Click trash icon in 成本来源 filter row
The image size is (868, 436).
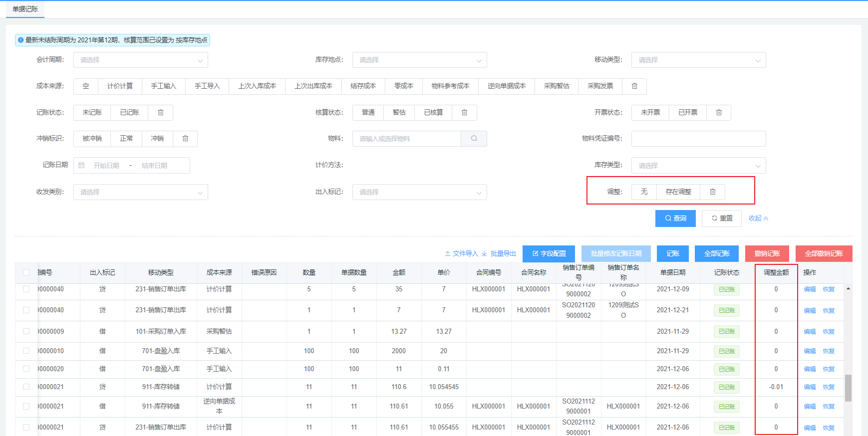tap(634, 86)
